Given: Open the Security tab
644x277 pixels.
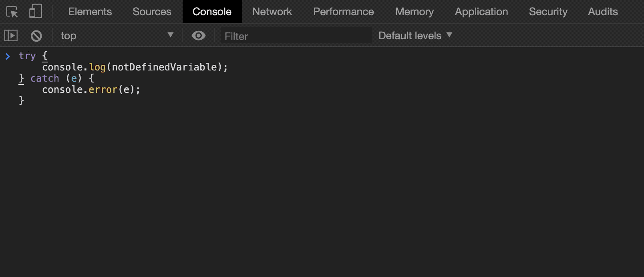Looking at the screenshot, I should (x=548, y=12).
